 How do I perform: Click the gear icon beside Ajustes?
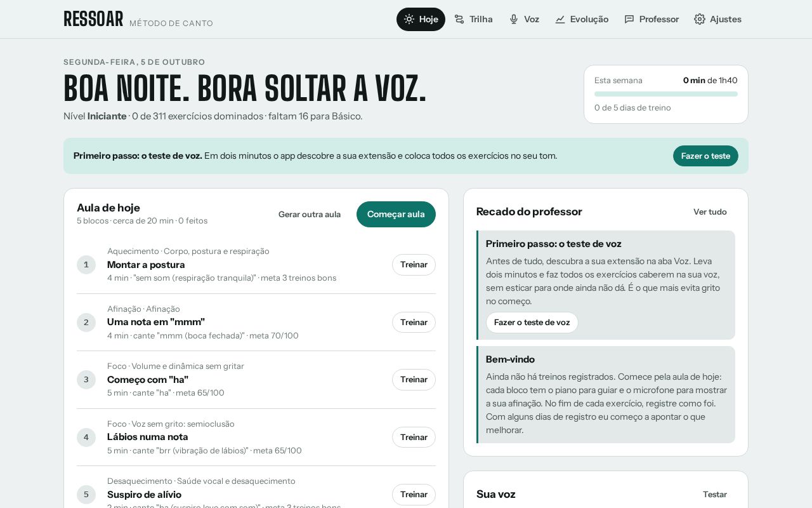(x=700, y=19)
